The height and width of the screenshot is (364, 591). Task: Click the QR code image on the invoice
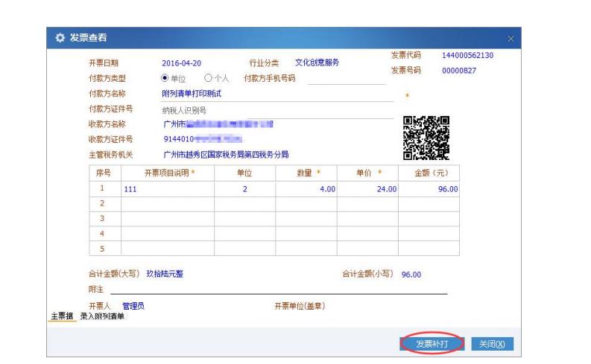[426, 138]
